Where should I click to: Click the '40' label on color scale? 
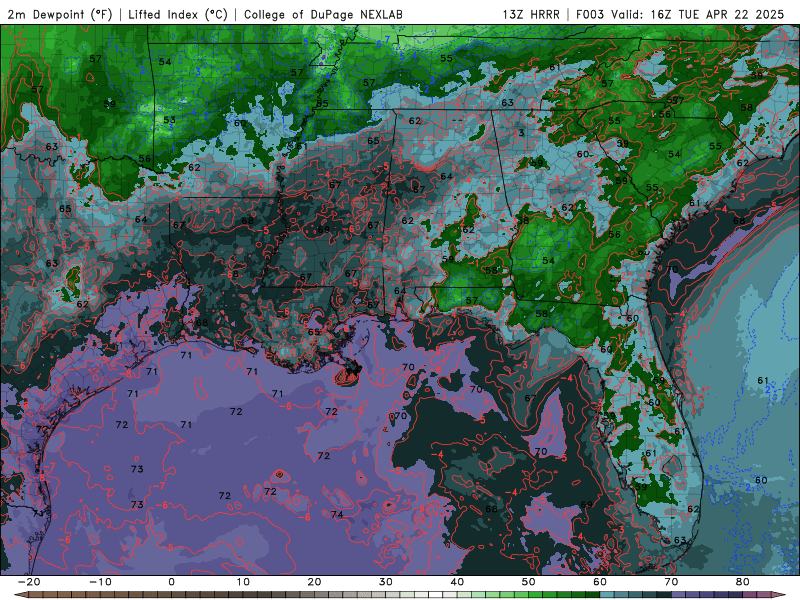click(457, 582)
